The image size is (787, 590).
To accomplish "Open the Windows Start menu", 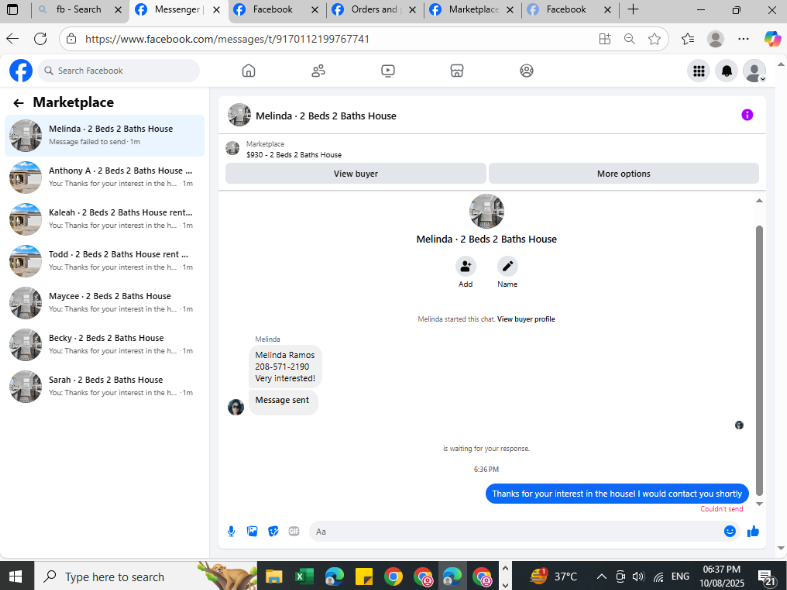I will click(x=16, y=576).
